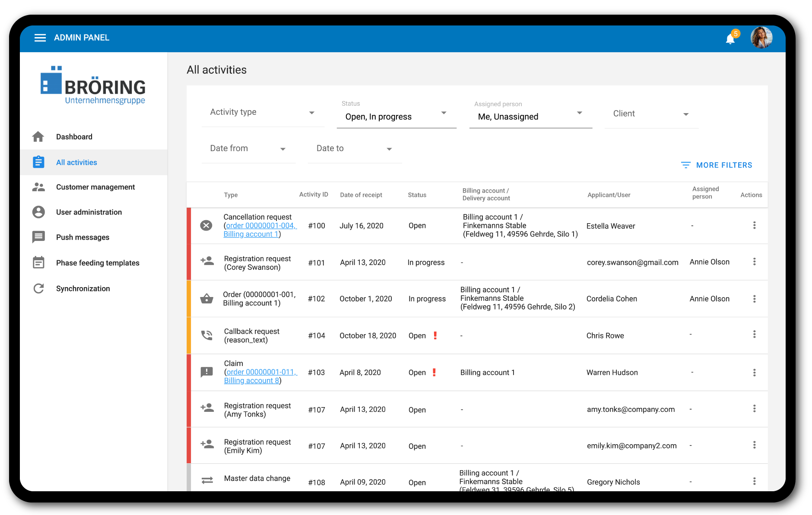Open the order 00000001-004 link
The height and width of the screenshot is (515, 812).
coord(260,225)
